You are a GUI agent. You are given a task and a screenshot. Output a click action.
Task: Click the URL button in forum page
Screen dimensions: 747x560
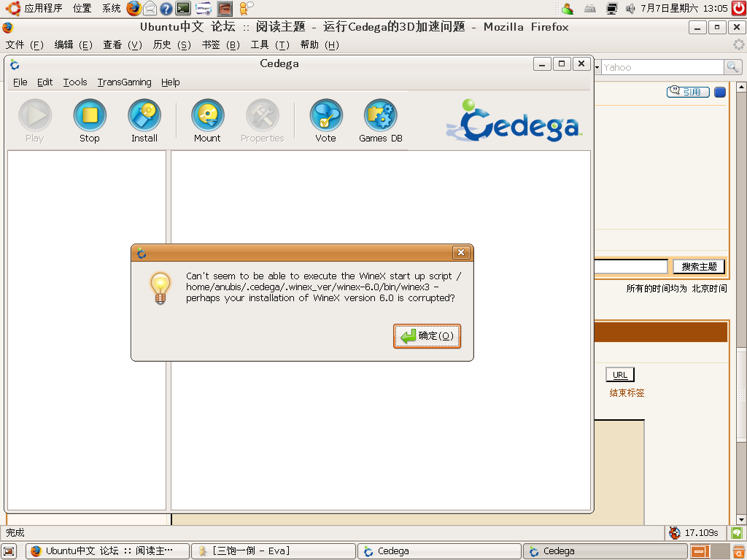point(620,375)
